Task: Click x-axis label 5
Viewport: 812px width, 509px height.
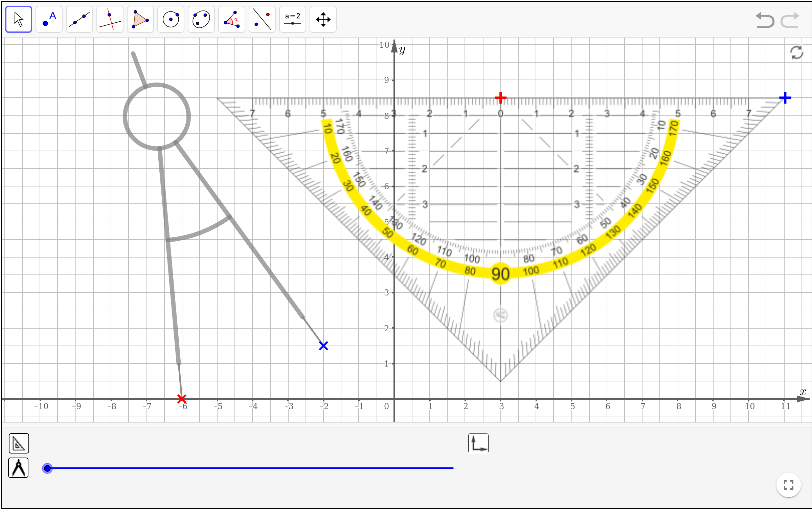Action: [572, 406]
